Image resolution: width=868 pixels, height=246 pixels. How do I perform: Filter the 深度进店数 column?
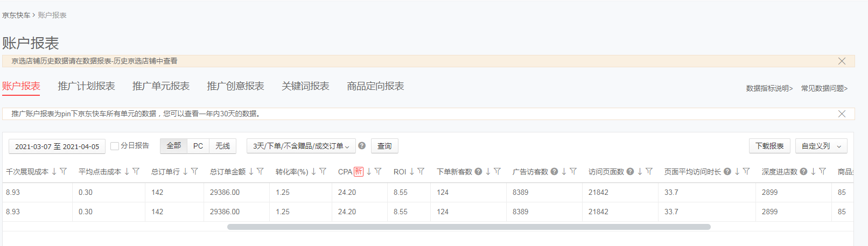[x=822, y=172]
